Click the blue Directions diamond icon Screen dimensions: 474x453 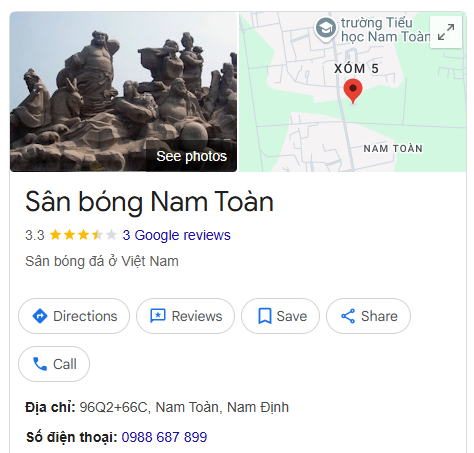pos(40,316)
